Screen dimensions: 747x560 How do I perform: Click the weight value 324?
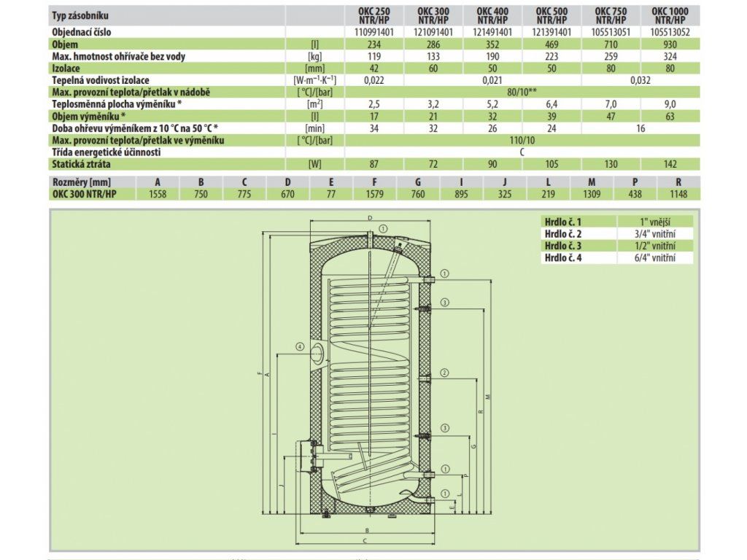(670, 57)
